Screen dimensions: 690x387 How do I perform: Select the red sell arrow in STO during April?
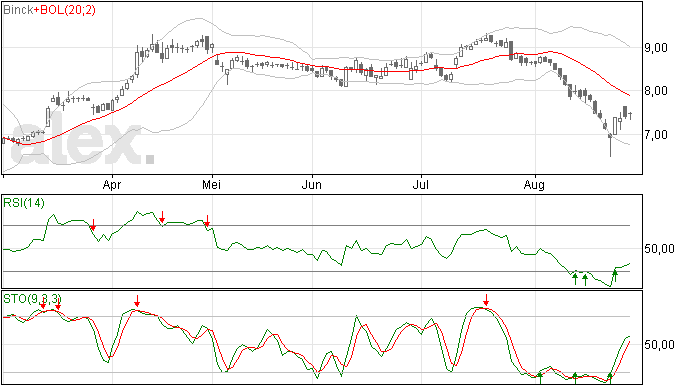click(137, 301)
